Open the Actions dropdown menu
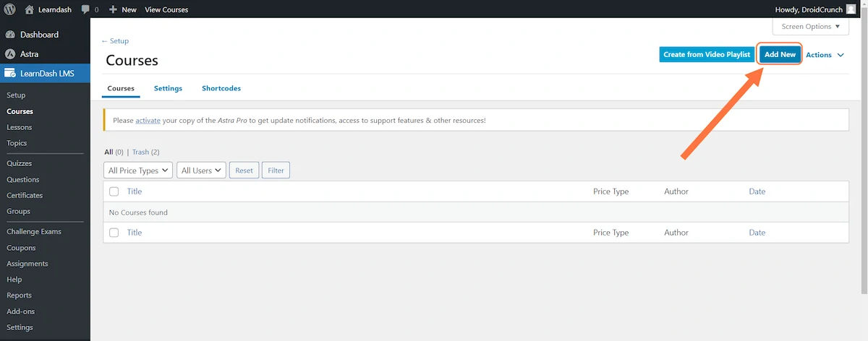 tap(825, 55)
